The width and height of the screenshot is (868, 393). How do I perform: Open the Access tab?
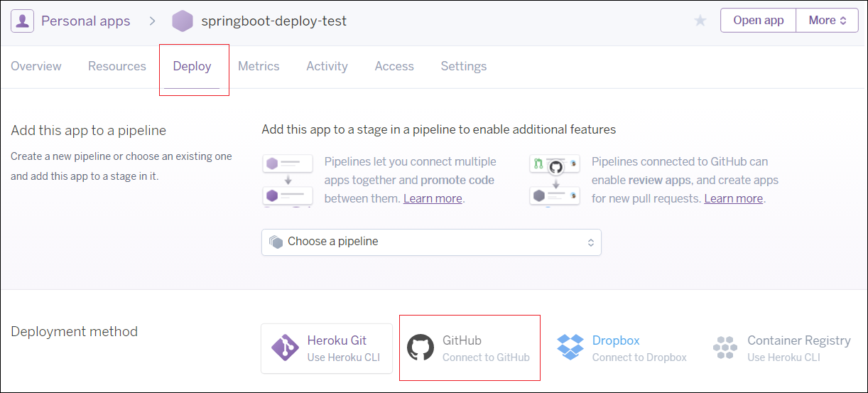pos(394,66)
